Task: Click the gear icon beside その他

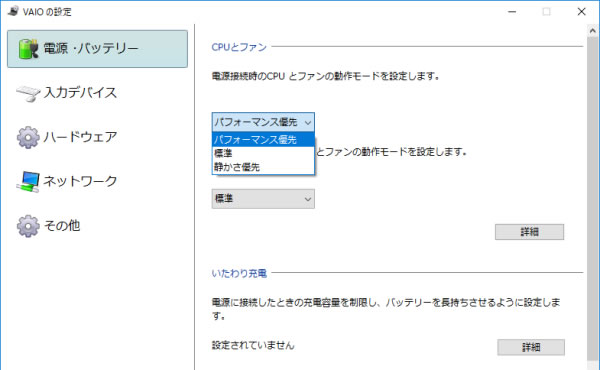Action: click(x=28, y=226)
